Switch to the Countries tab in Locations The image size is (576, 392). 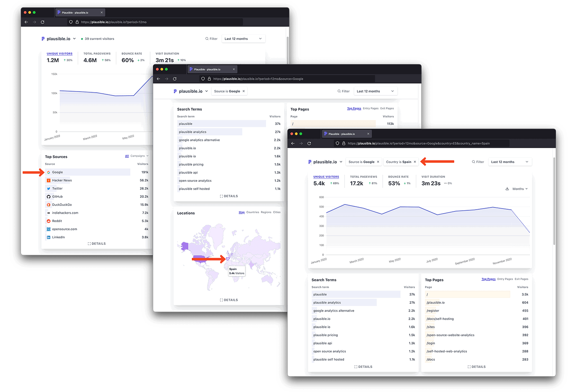pyautogui.click(x=253, y=212)
